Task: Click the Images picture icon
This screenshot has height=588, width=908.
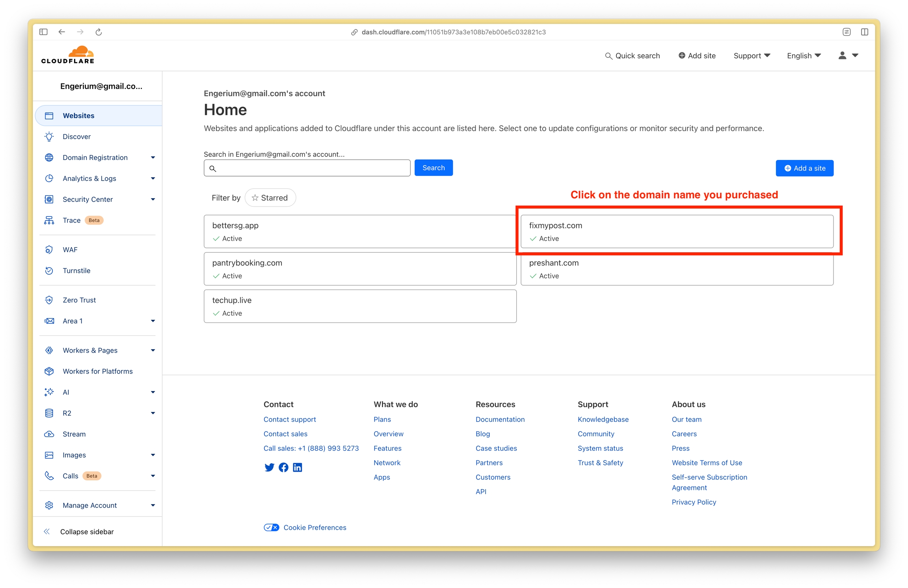Action: point(49,455)
